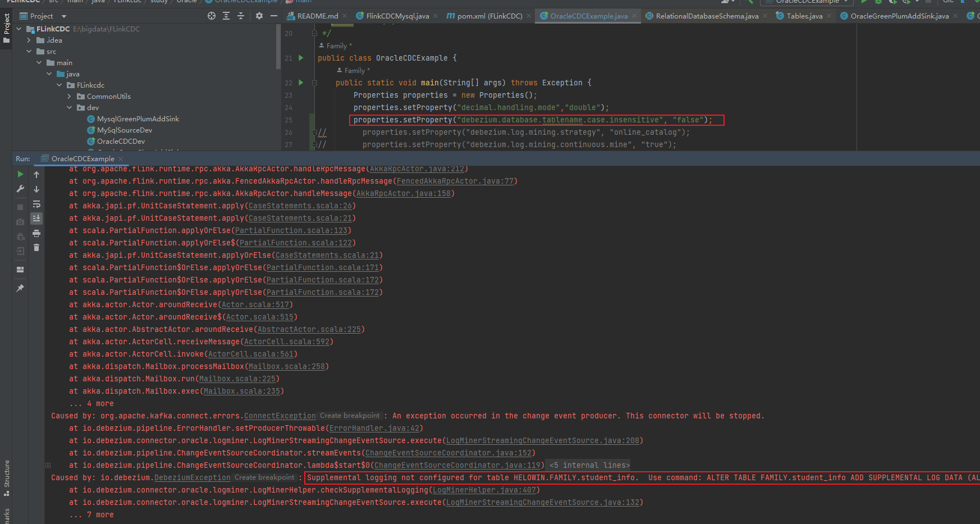
Task: Collapse FLinkCDC root project node
Action: pos(19,29)
